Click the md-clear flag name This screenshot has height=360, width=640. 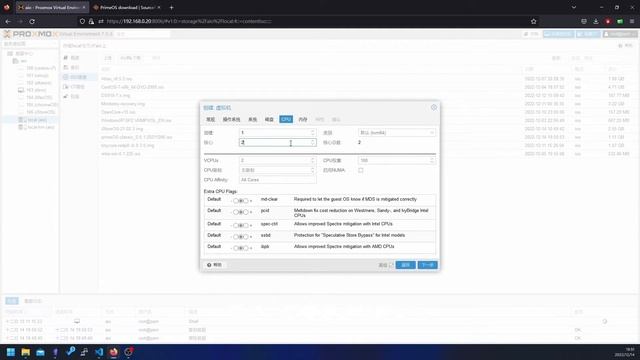tap(269, 199)
